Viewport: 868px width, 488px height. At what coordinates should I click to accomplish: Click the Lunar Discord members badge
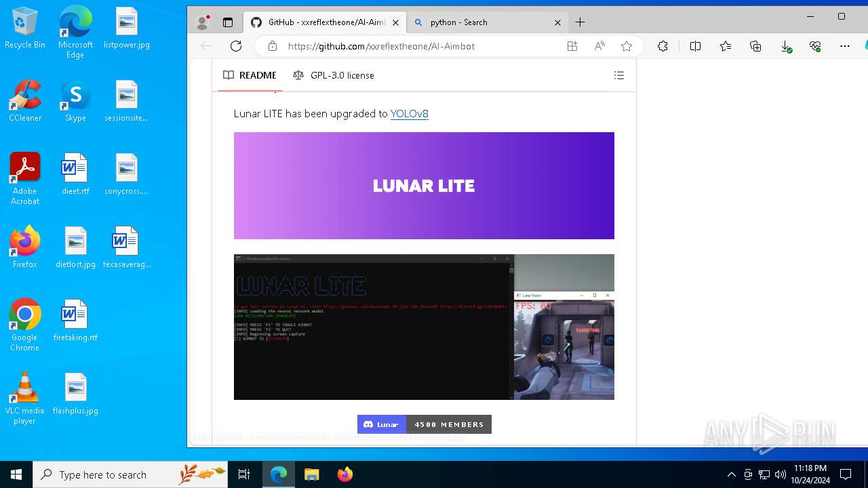tap(425, 424)
